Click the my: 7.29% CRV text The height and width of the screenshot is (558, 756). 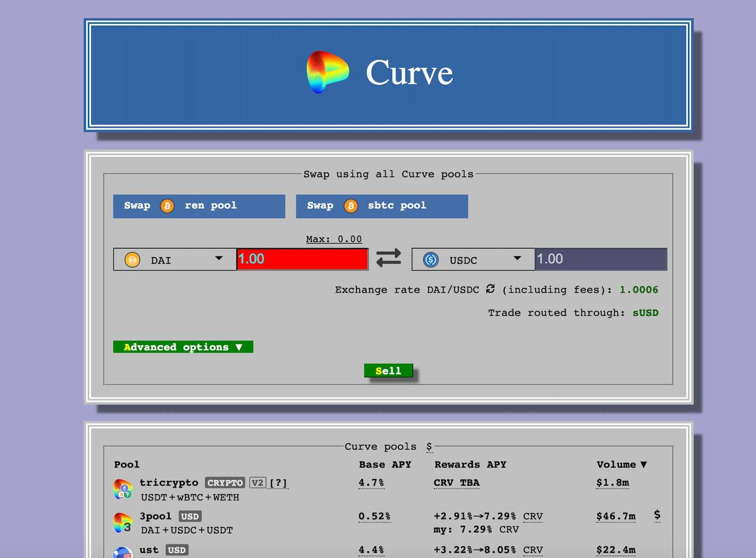point(476,529)
